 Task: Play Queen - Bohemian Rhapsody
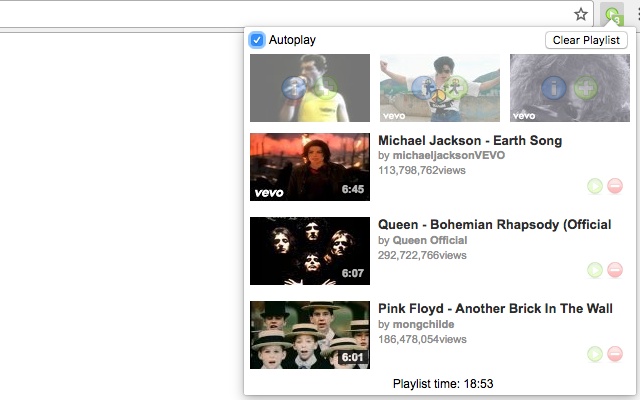(x=595, y=270)
